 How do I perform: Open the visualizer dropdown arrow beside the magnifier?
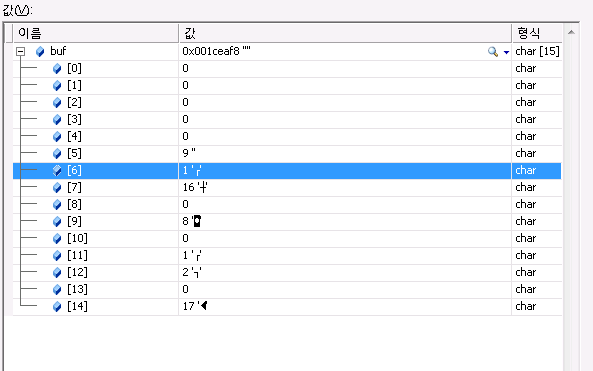click(506, 52)
